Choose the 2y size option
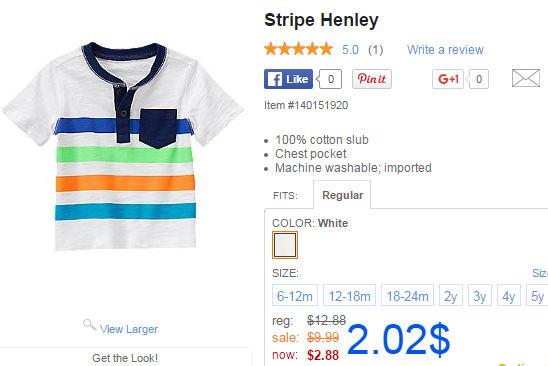The width and height of the screenshot is (548, 366). (450, 295)
